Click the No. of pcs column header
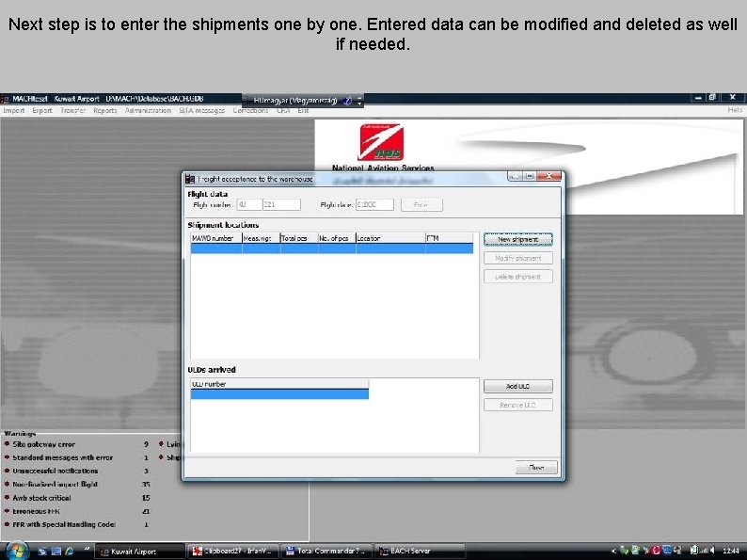The height and width of the screenshot is (560, 747). click(x=337, y=238)
